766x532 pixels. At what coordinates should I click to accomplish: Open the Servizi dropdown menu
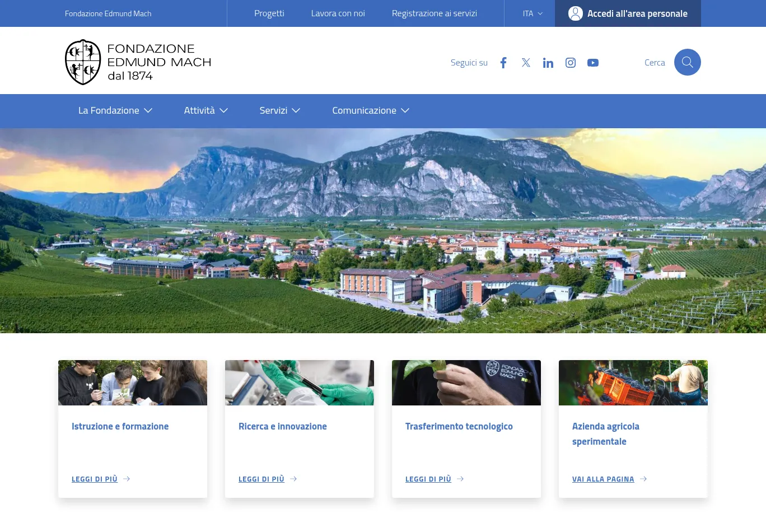(x=280, y=111)
